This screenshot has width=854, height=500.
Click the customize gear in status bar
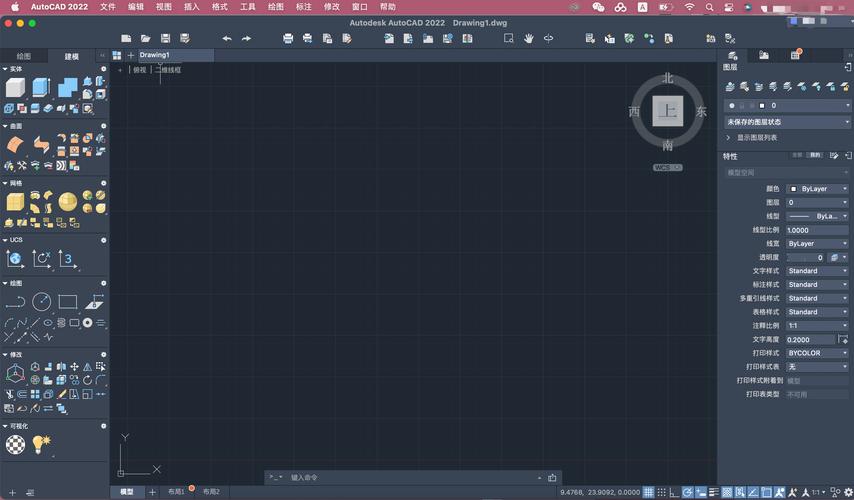click(x=848, y=492)
